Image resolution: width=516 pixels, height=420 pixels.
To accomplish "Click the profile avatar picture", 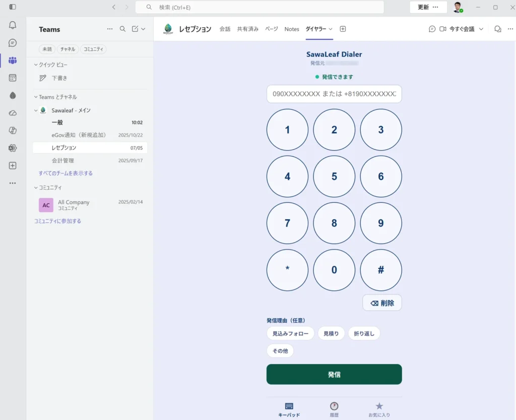I will [x=458, y=7].
